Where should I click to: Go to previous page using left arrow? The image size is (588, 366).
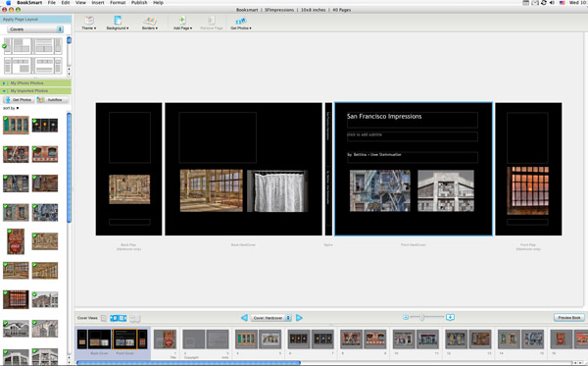(x=244, y=318)
